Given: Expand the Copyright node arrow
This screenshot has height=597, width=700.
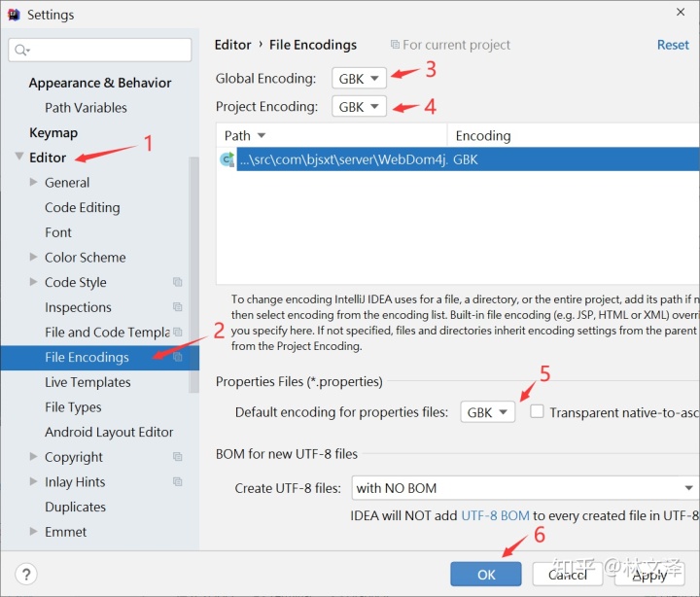Looking at the screenshot, I should (x=33, y=456).
